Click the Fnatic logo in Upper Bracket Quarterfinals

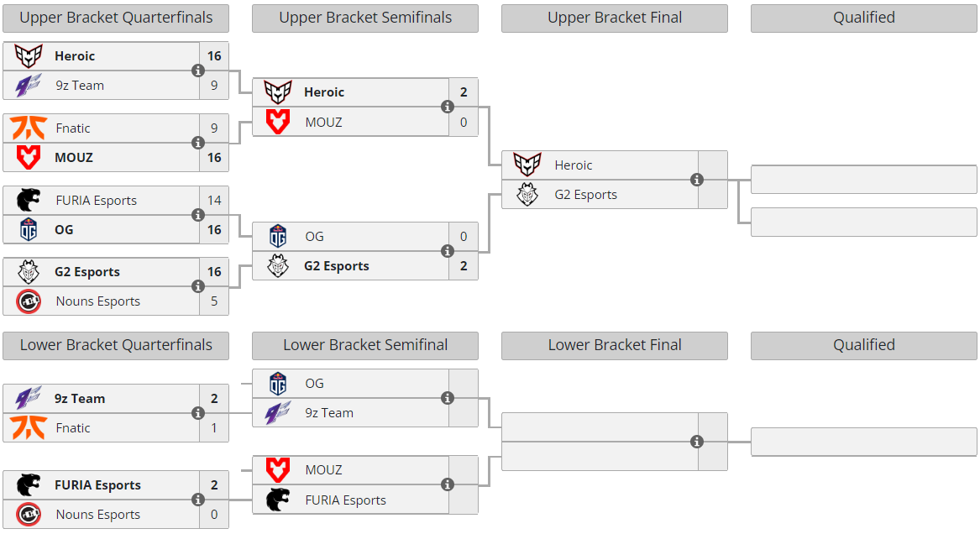tap(29, 128)
